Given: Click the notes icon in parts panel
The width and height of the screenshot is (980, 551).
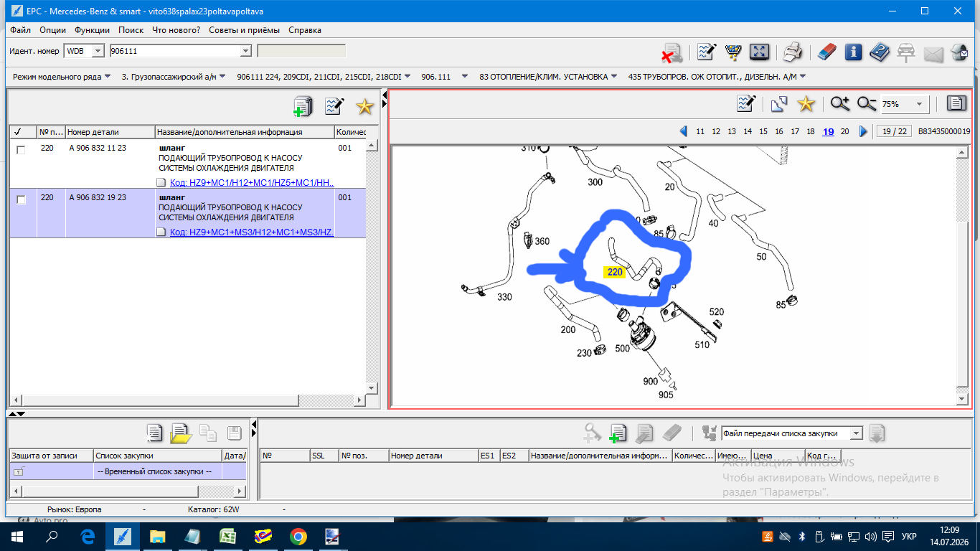Looking at the screenshot, I should (334, 106).
